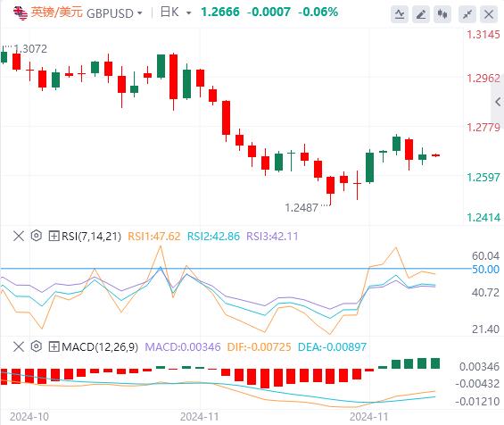Click the RSI(7,14,21) label
This screenshot has height=425, width=504.
(91, 236)
